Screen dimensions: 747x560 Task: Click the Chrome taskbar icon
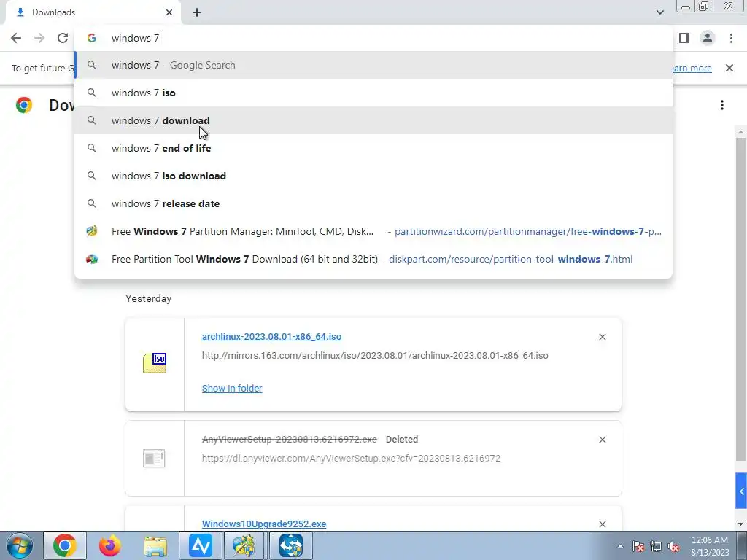pyautogui.click(x=65, y=545)
